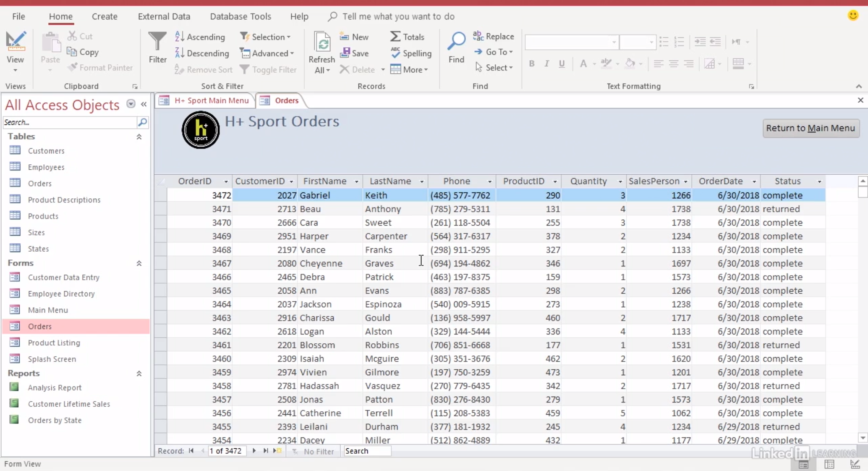Click the Find magnifier icon

pos(456,42)
